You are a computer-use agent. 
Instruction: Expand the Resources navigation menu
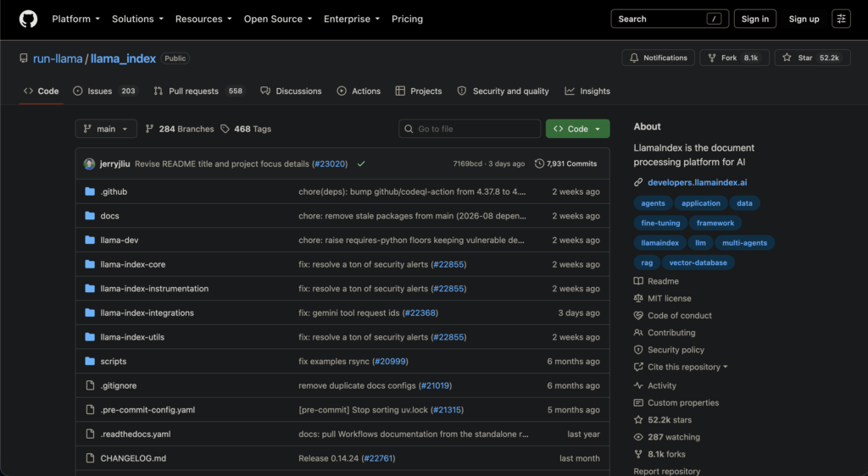203,19
